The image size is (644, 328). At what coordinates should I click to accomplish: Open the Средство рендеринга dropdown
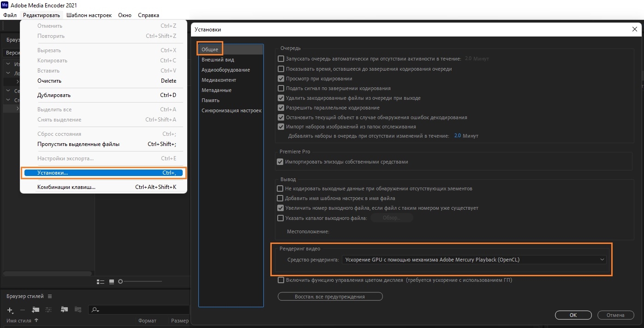tap(474, 260)
